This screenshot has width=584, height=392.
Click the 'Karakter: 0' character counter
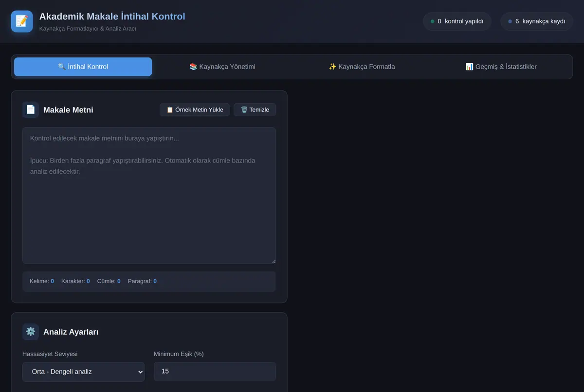point(75,281)
